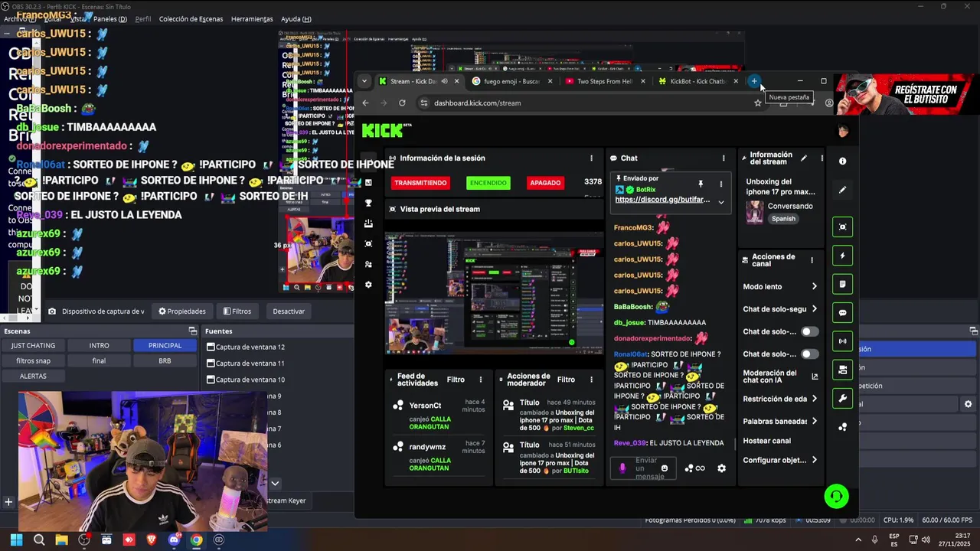Open Windows Start menu
The width and height of the screenshot is (980, 551).
[x=16, y=540]
